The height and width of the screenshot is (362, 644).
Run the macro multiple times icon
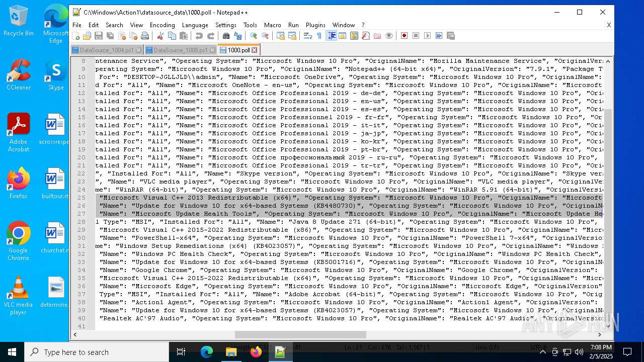click(x=439, y=36)
